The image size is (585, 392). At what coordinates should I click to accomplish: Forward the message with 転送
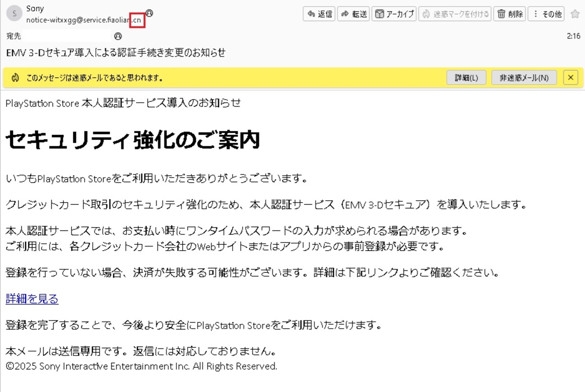point(353,14)
